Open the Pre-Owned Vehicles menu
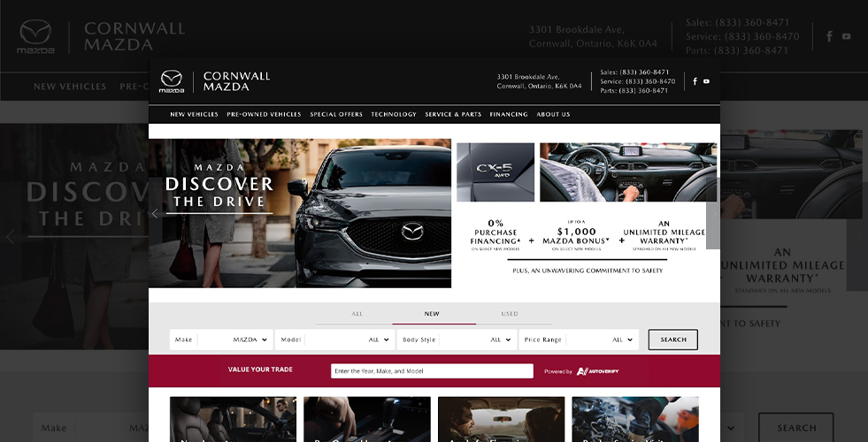868x442 pixels. point(264,115)
